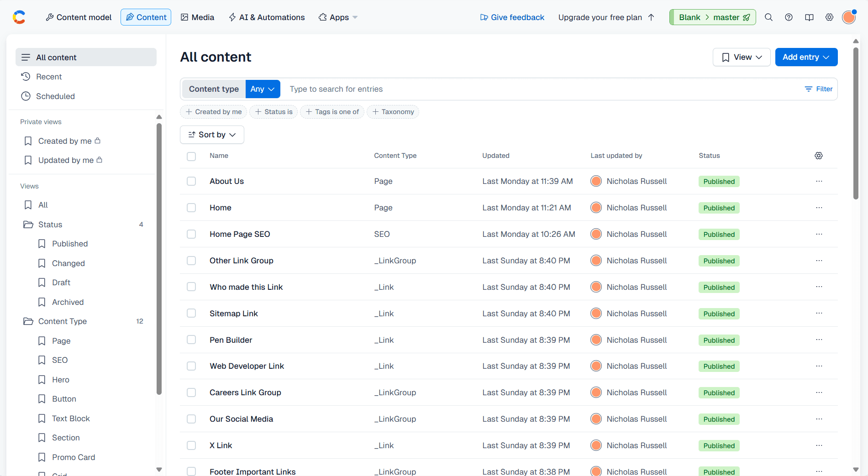Expand the Any content type dropdown
Viewport: 868px width, 476px height.
(263, 89)
